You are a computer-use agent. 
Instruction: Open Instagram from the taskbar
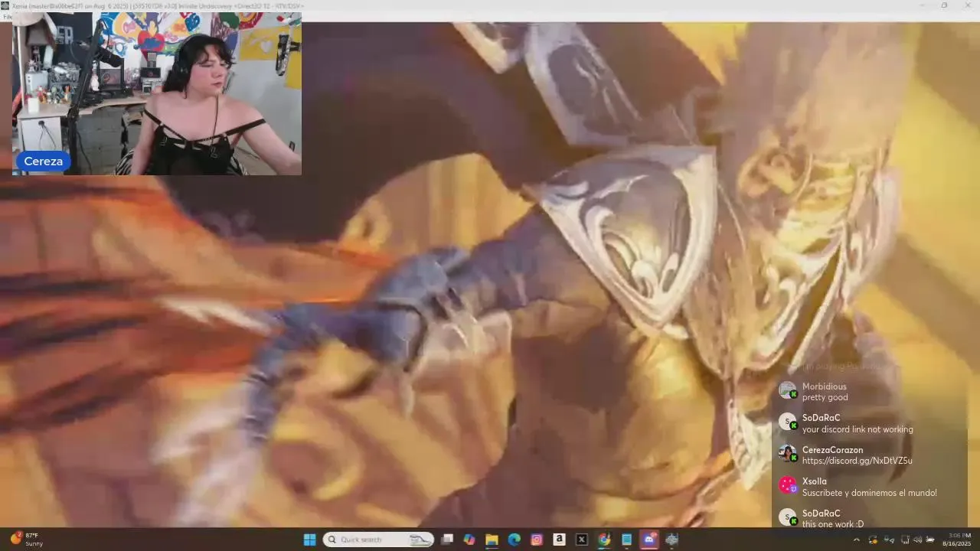tap(537, 540)
